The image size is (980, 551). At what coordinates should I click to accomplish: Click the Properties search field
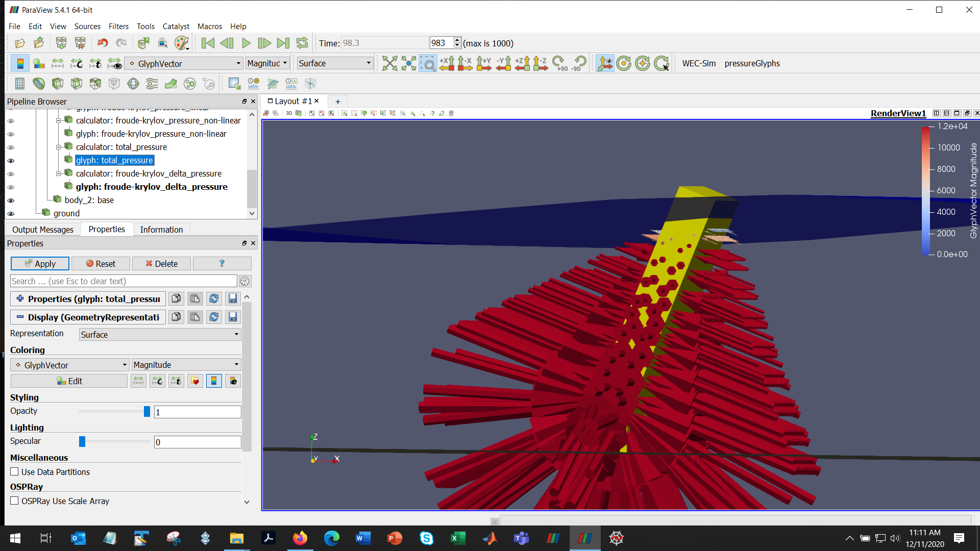(122, 281)
